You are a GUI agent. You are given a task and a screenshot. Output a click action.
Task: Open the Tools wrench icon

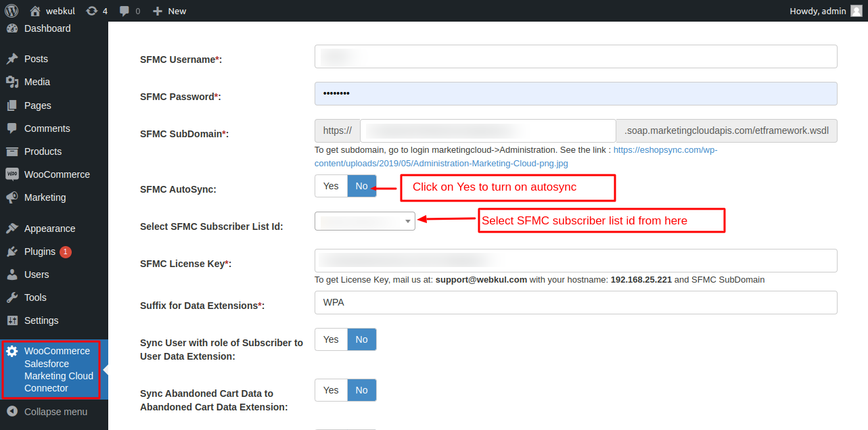pos(12,297)
